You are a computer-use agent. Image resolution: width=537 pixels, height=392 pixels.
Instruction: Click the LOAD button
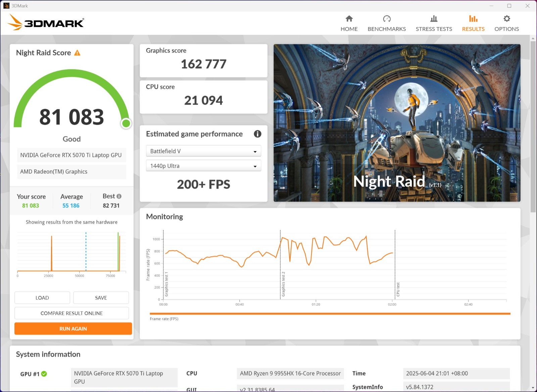click(x=42, y=298)
